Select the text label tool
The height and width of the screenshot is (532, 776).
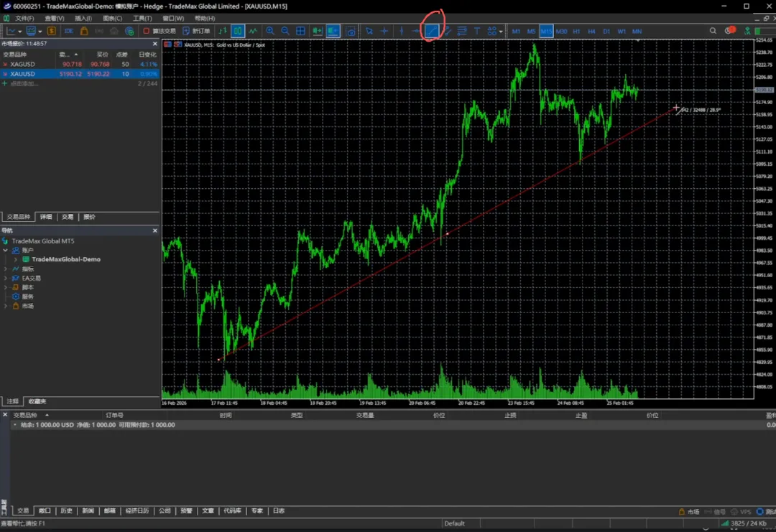coord(476,31)
